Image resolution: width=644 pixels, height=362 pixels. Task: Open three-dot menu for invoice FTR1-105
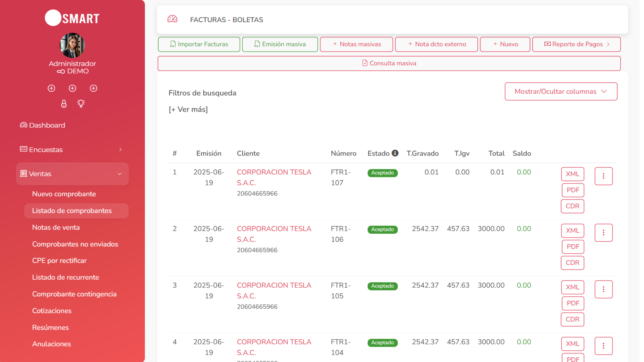pyautogui.click(x=603, y=289)
